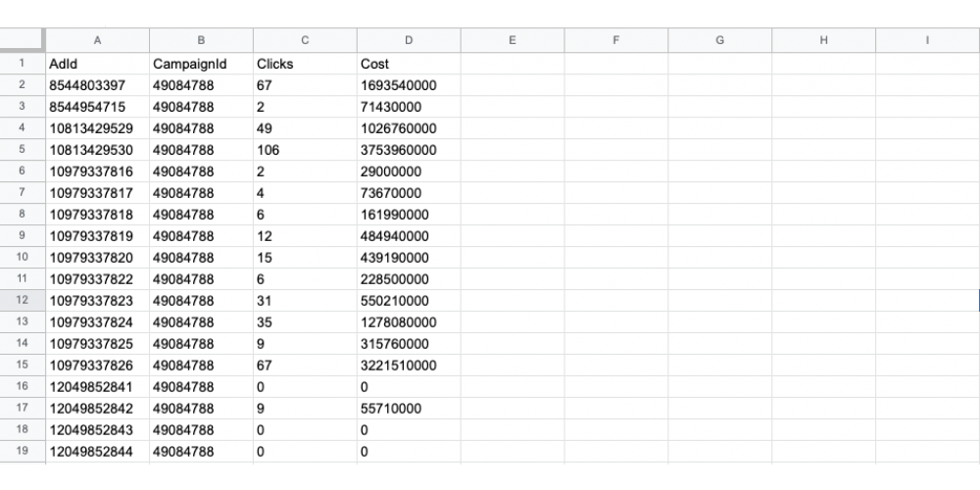Click empty cell E1
The width and height of the screenshot is (980, 490).
tap(513, 64)
